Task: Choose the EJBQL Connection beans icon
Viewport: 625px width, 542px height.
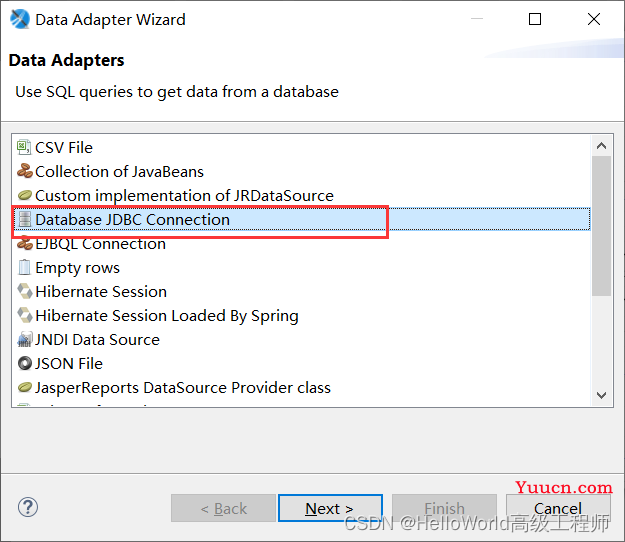Action: [25, 244]
